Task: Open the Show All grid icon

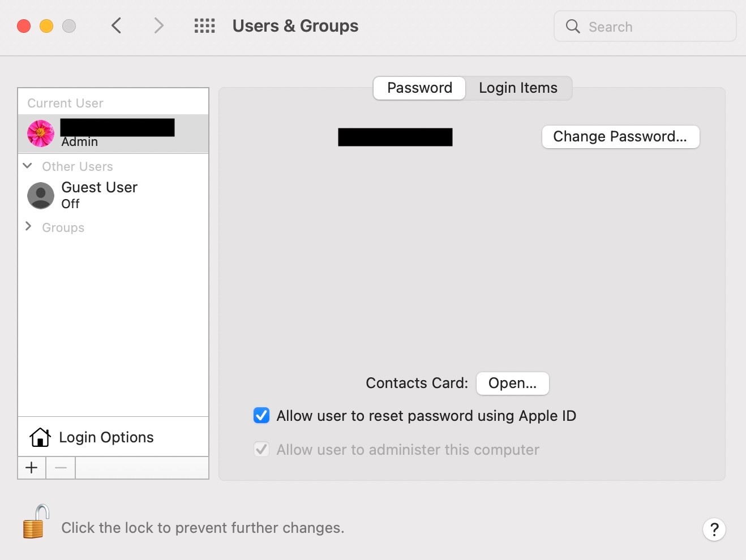Action: coord(204,26)
